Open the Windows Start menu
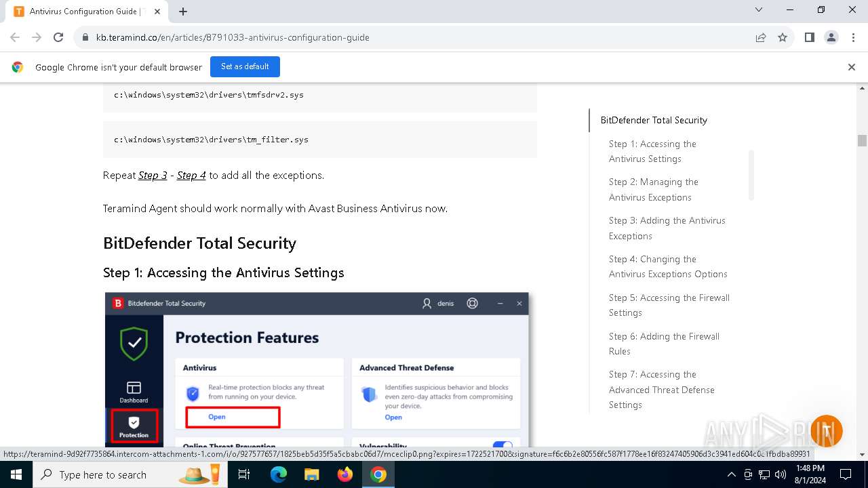The height and width of the screenshot is (488, 868). coord(16,474)
